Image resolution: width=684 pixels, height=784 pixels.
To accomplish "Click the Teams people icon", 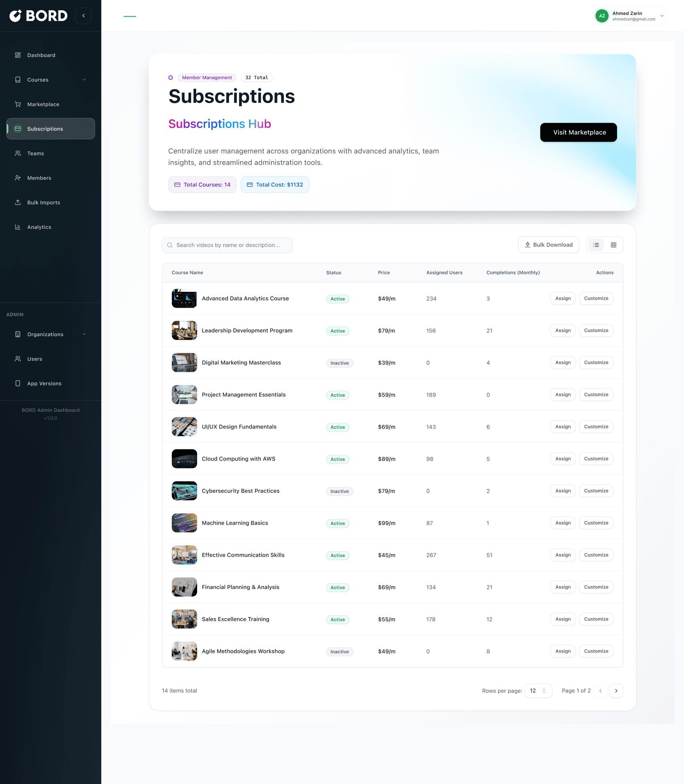I will (18, 153).
